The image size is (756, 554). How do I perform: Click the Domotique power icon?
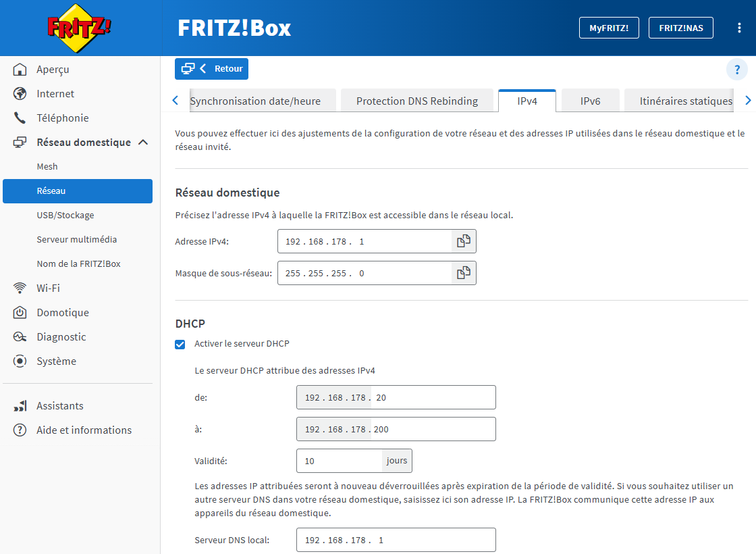(20, 313)
